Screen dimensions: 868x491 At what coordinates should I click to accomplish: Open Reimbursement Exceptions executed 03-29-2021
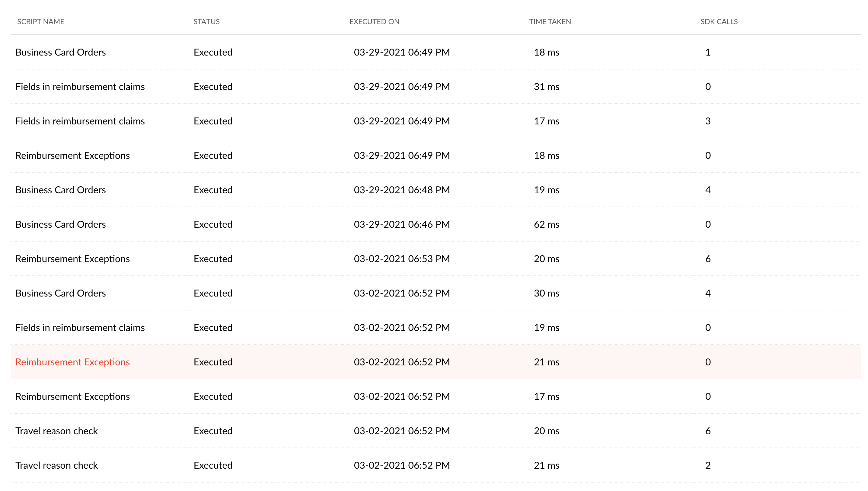point(72,156)
